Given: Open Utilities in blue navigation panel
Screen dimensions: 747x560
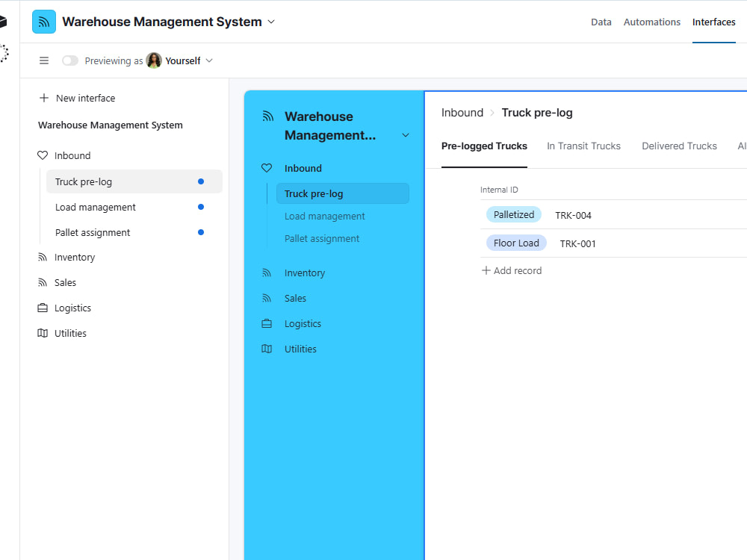Looking at the screenshot, I should coord(300,349).
